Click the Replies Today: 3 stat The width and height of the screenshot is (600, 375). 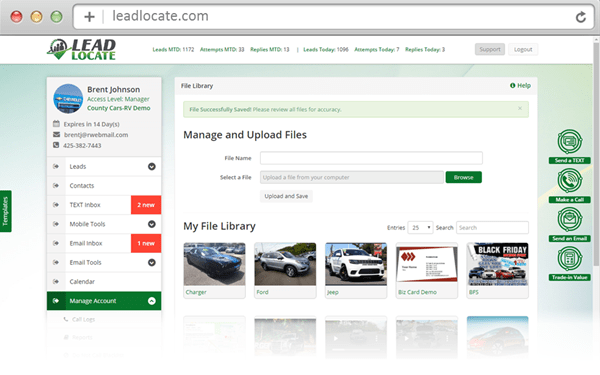(x=425, y=49)
